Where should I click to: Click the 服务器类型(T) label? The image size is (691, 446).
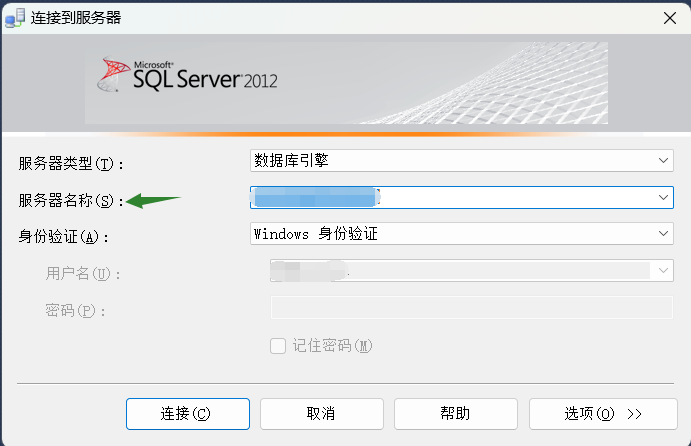71,164
